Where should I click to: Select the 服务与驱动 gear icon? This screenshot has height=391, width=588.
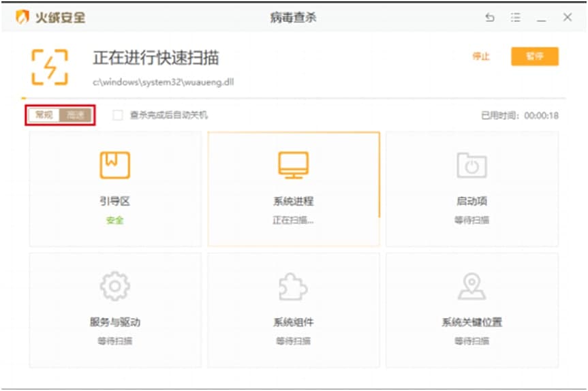(x=114, y=287)
